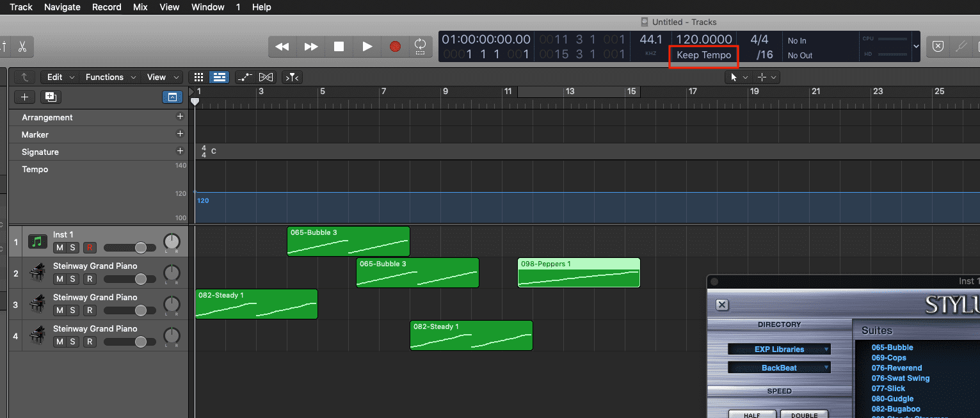Mute track 3 Steinway Grand Piano
Viewport: 980px width, 418px height.
60,310
